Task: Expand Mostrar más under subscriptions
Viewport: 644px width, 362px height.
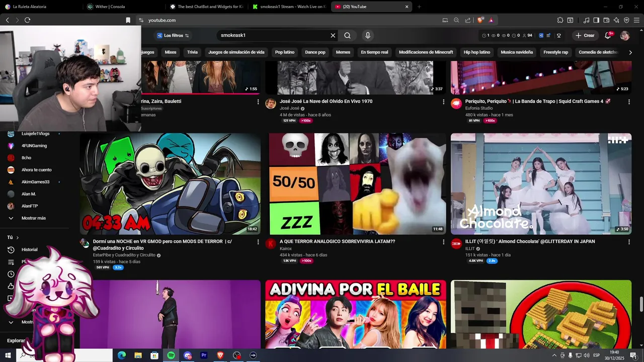Action: (x=33, y=218)
